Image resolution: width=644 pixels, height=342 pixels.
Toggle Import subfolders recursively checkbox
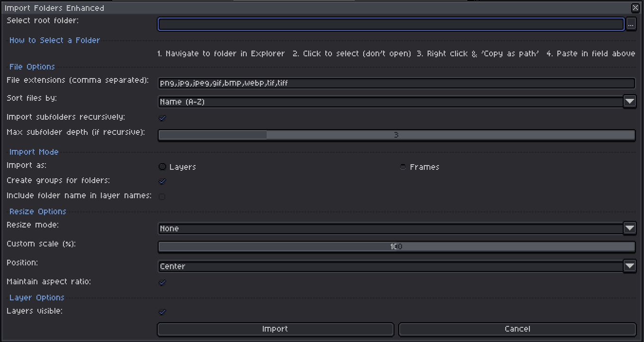tap(162, 118)
